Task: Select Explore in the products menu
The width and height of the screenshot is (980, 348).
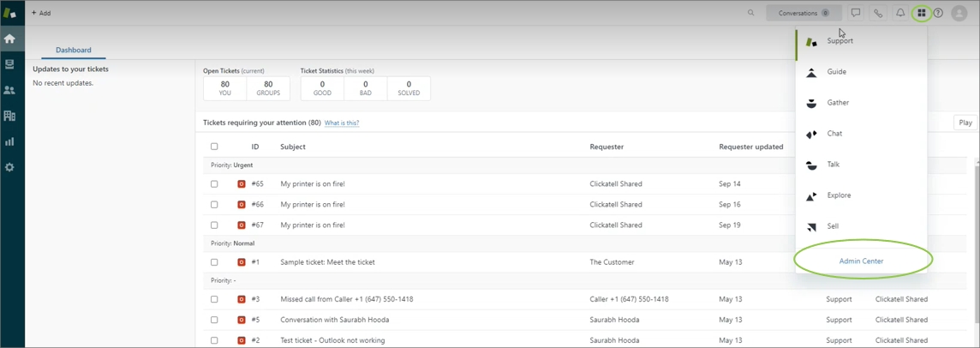Action: click(839, 195)
